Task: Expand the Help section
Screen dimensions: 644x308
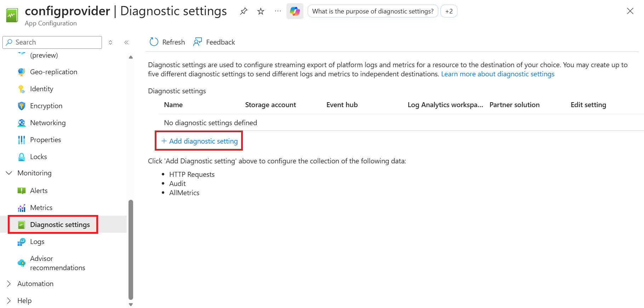Action: [9, 301]
